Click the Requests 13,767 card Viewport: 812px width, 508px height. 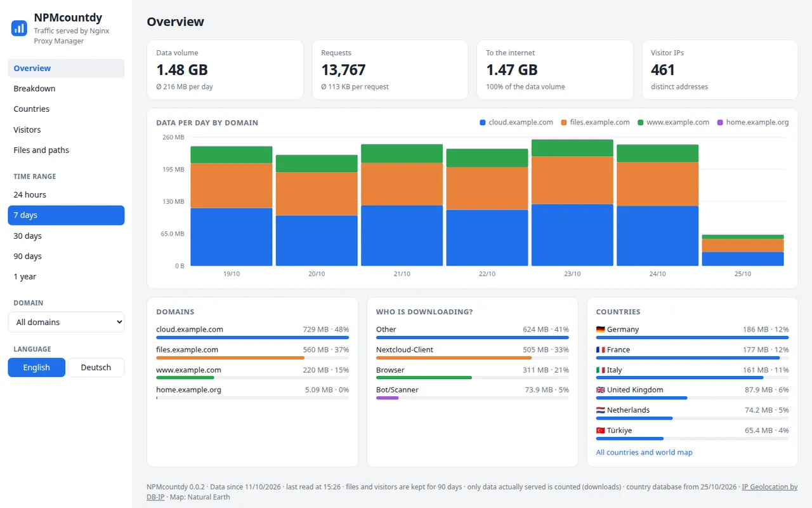pyautogui.click(x=390, y=70)
